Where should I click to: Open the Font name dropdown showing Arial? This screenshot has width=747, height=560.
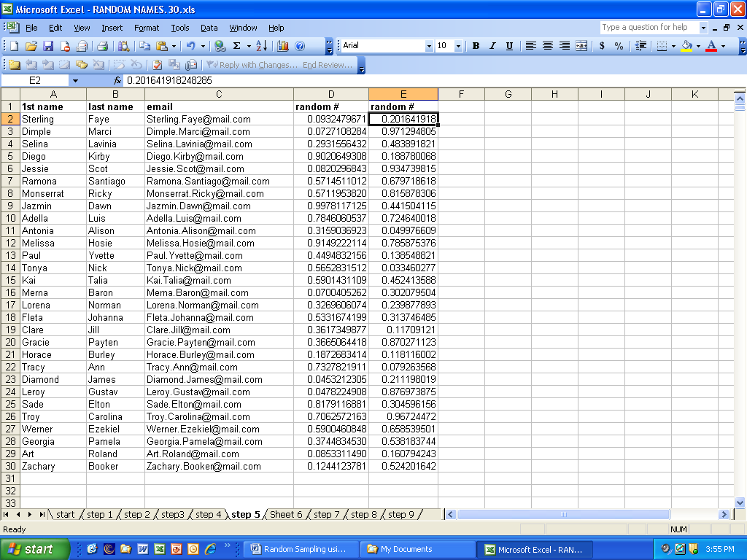(429, 46)
